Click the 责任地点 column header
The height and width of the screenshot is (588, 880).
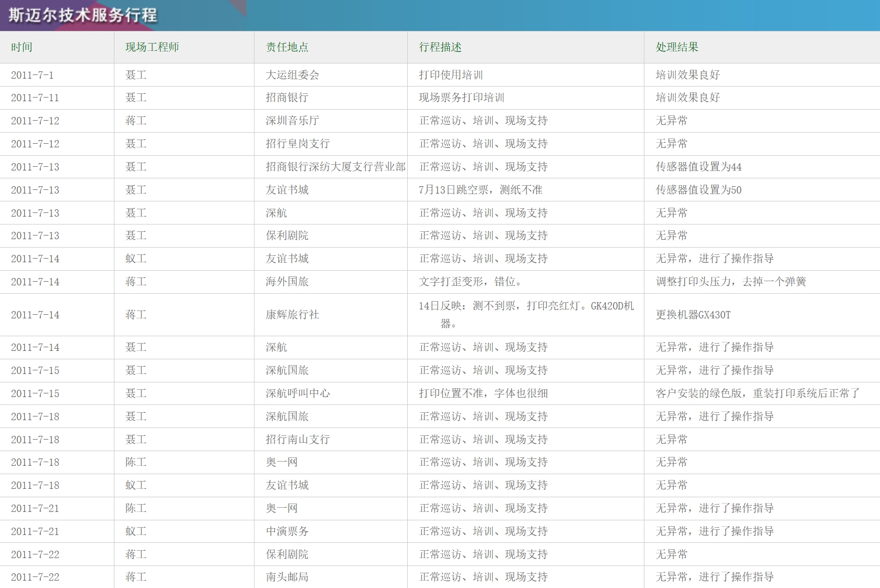click(x=287, y=47)
